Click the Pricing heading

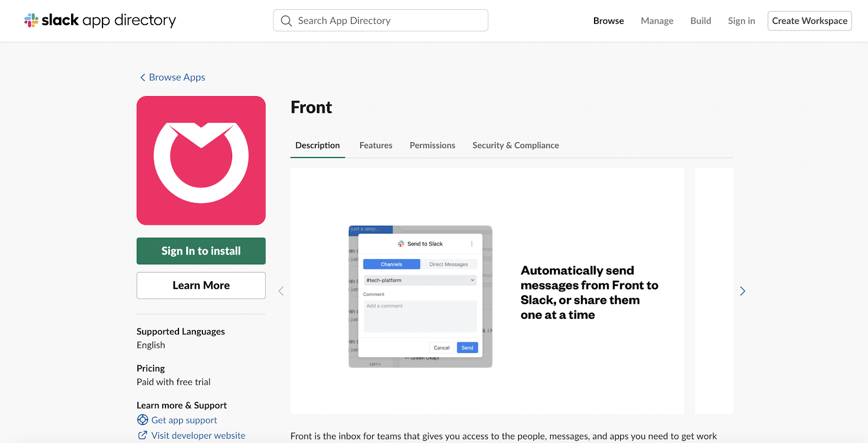pyautogui.click(x=151, y=369)
